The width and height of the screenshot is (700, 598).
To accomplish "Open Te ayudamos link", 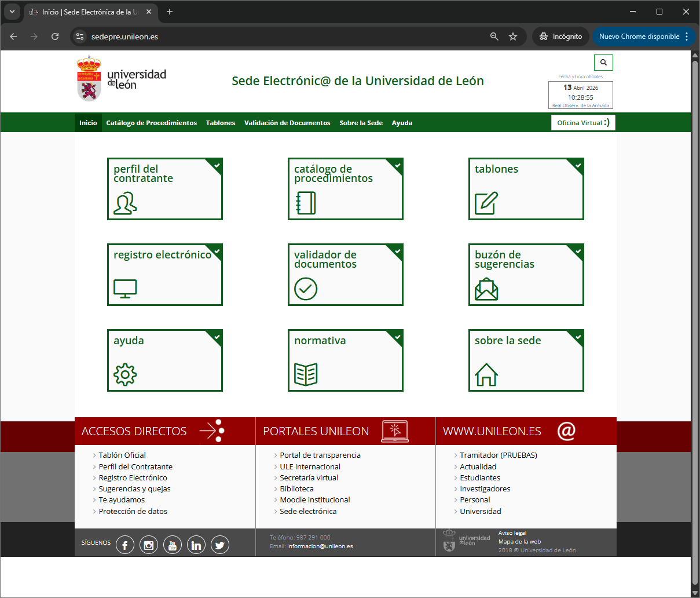I will click(122, 500).
